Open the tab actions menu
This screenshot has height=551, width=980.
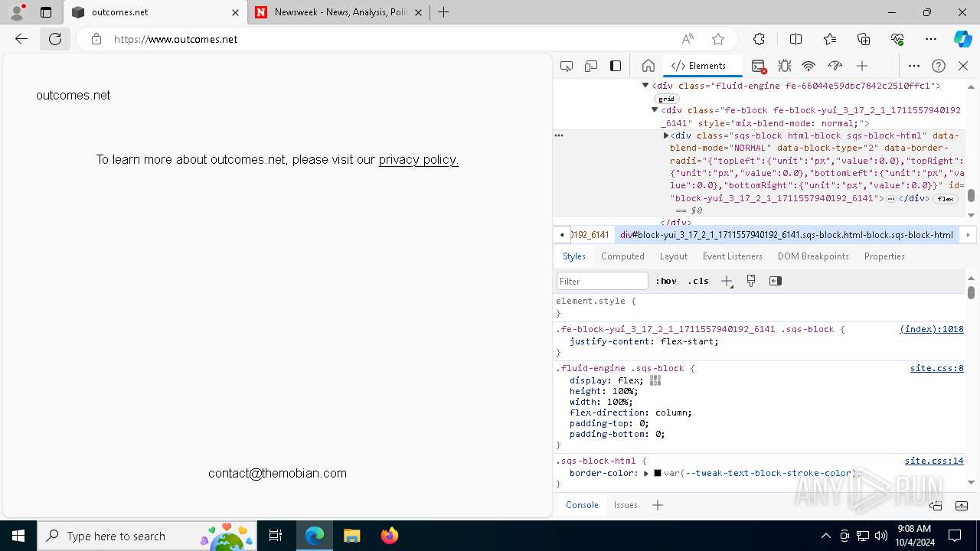(46, 12)
